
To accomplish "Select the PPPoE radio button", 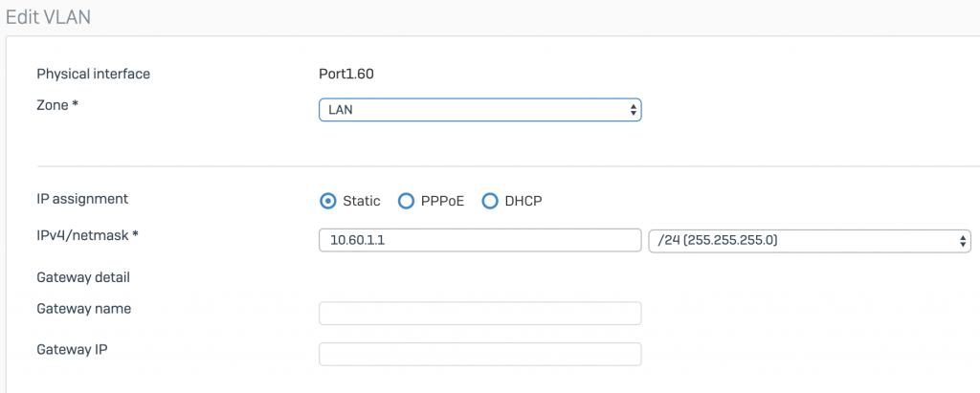I will (x=406, y=201).
